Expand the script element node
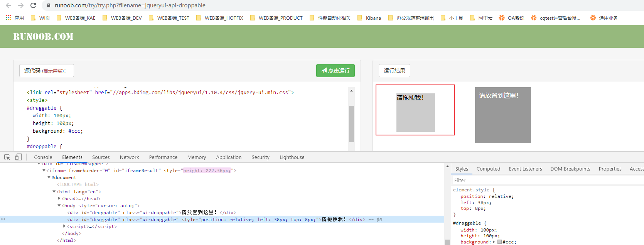The height and width of the screenshot is (245, 644). tap(64, 226)
